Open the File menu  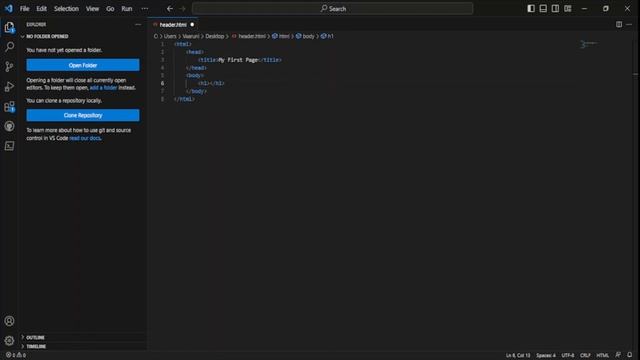tap(24, 9)
